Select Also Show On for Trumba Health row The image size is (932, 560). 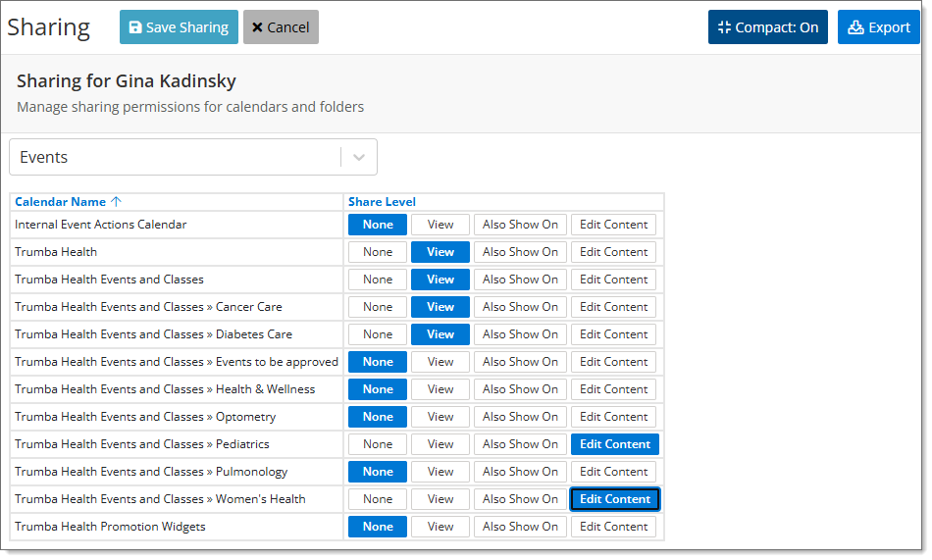point(520,252)
